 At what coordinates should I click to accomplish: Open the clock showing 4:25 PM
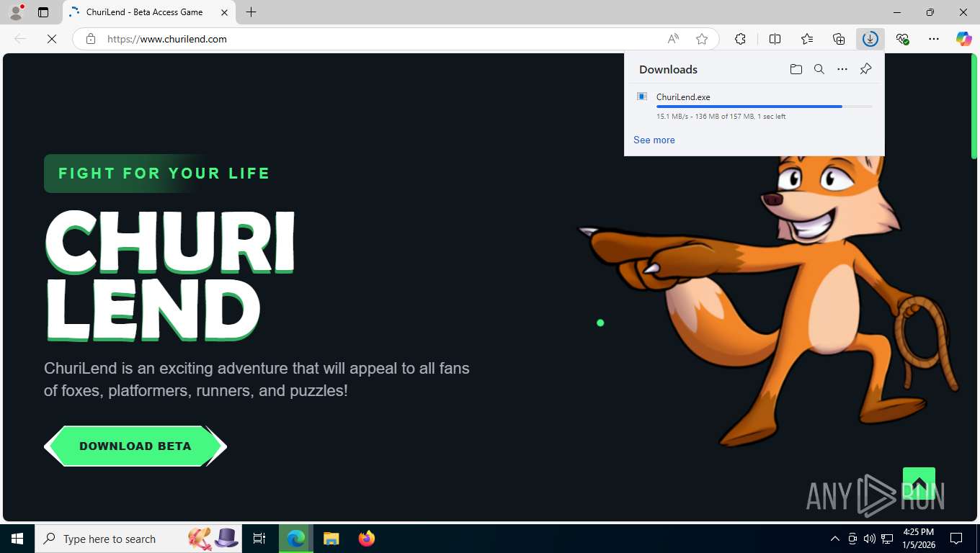pos(918,539)
